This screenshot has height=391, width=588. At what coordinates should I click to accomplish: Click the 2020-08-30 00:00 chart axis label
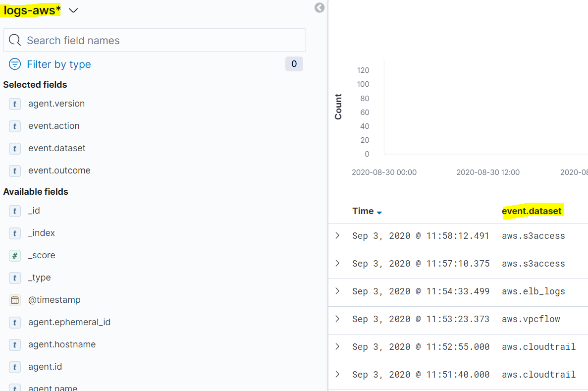(384, 172)
